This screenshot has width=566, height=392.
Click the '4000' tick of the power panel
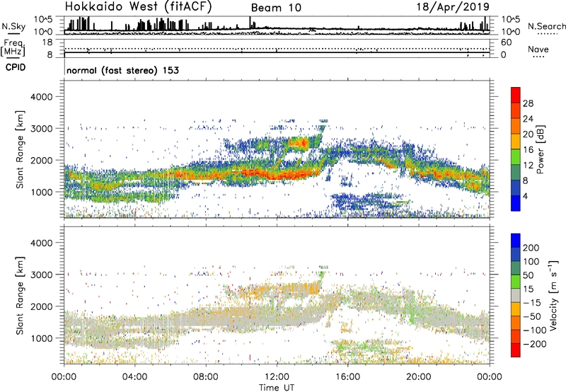(x=41, y=97)
